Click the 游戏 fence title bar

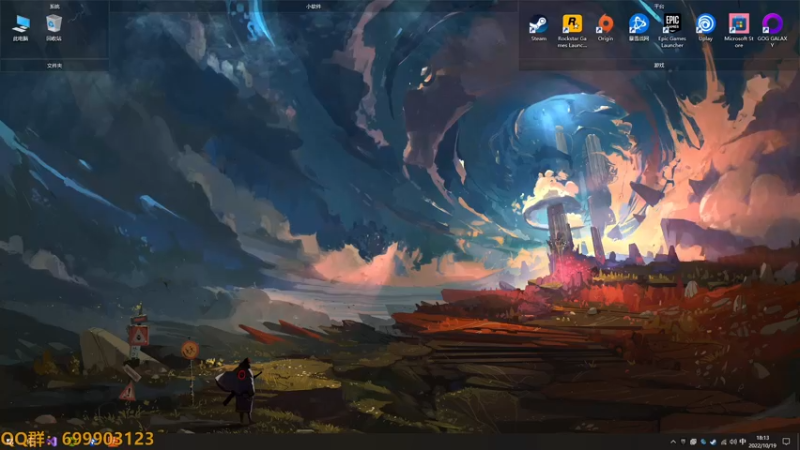click(x=659, y=65)
